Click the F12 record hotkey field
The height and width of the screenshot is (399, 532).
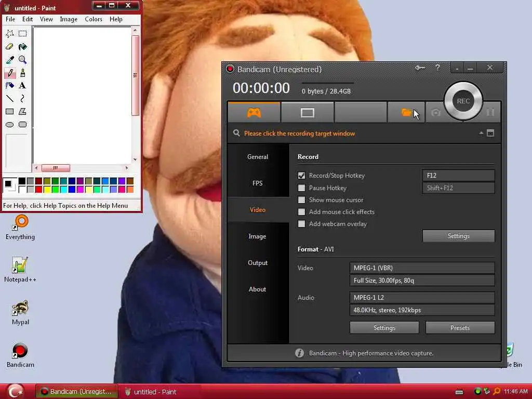[458, 176]
